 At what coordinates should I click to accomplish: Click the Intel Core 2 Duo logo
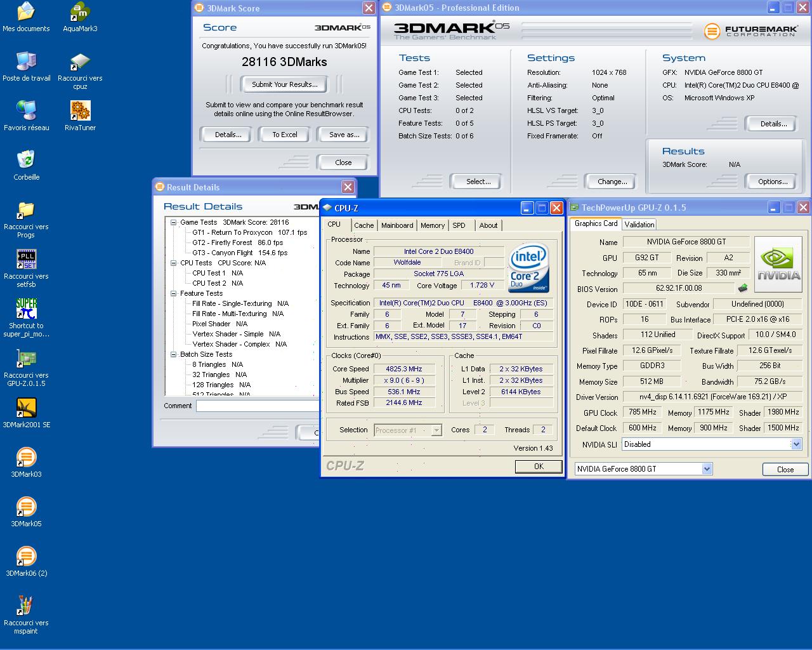coord(528,269)
